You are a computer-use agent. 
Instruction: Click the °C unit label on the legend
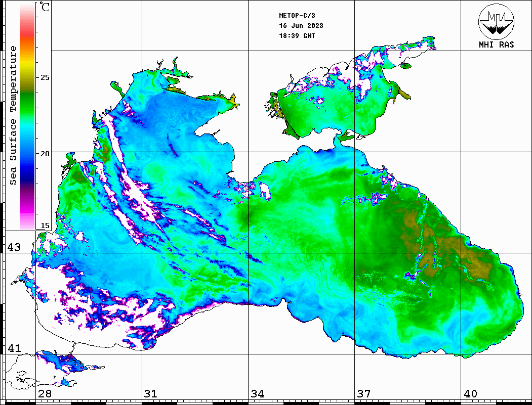click(x=45, y=7)
